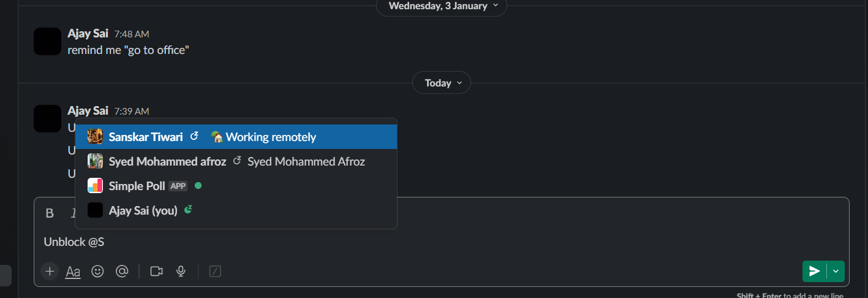Image resolution: width=868 pixels, height=298 pixels.
Task: Open Wednesday, 3 January date dropdown
Action: coord(441,6)
